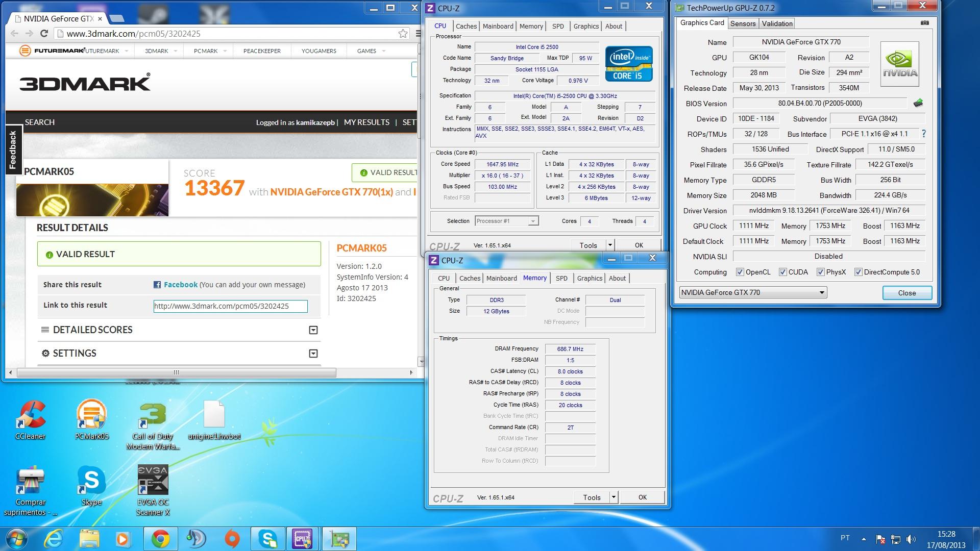
Task: Expand the SETTINGS section
Action: point(313,354)
